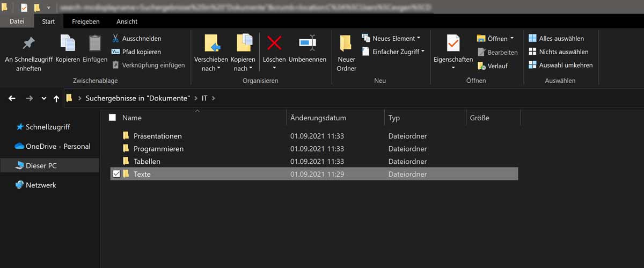This screenshot has height=268, width=644.
Task: Click Pfad kopieren button
Action: (136, 52)
